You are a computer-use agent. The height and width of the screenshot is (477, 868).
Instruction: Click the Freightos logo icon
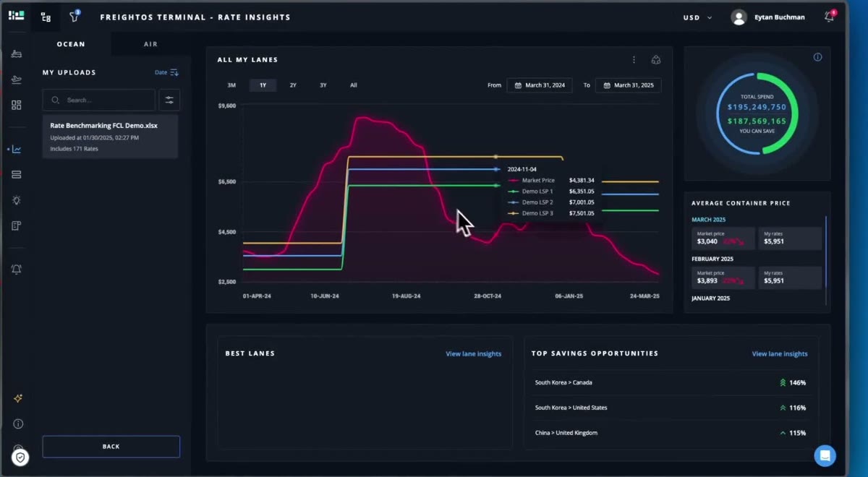pyautogui.click(x=16, y=16)
